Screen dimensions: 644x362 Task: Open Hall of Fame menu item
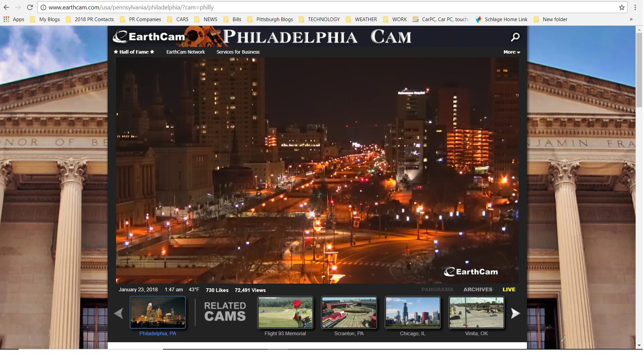point(134,52)
